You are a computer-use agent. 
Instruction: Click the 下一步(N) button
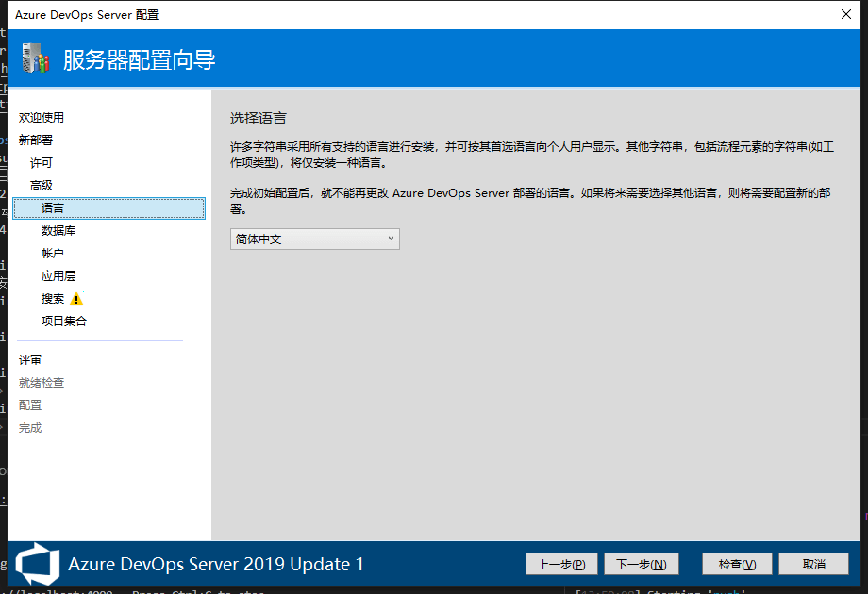pyautogui.click(x=642, y=564)
